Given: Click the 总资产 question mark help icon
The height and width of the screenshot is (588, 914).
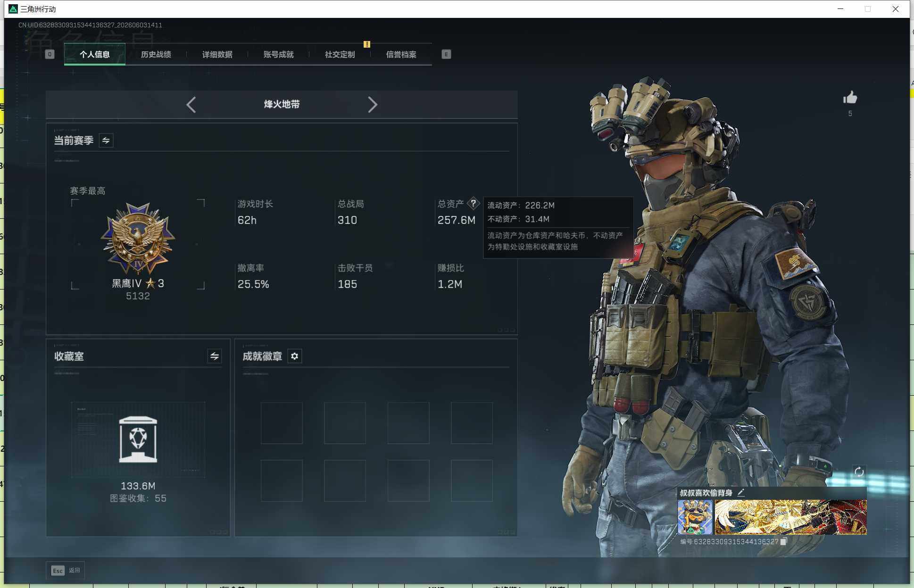Looking at the screenshot, I should (473, 204).
